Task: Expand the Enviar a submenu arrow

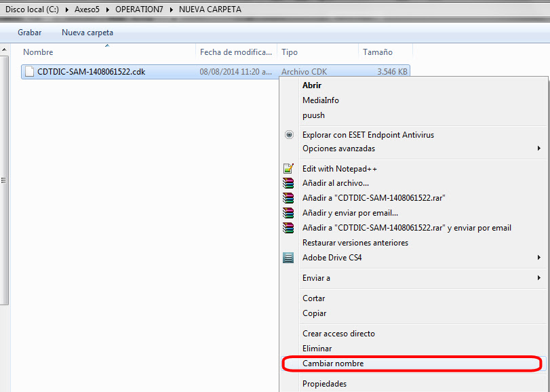Action: [538, 278]
